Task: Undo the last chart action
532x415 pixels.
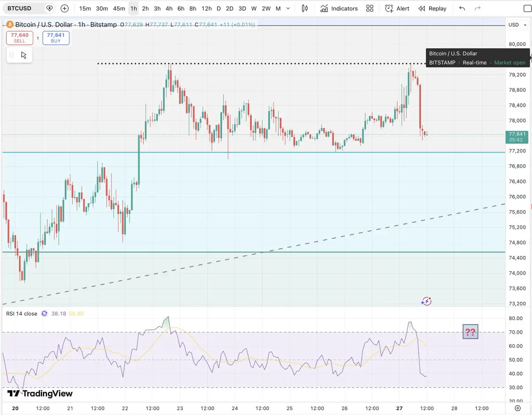Action: click(462, 8)
